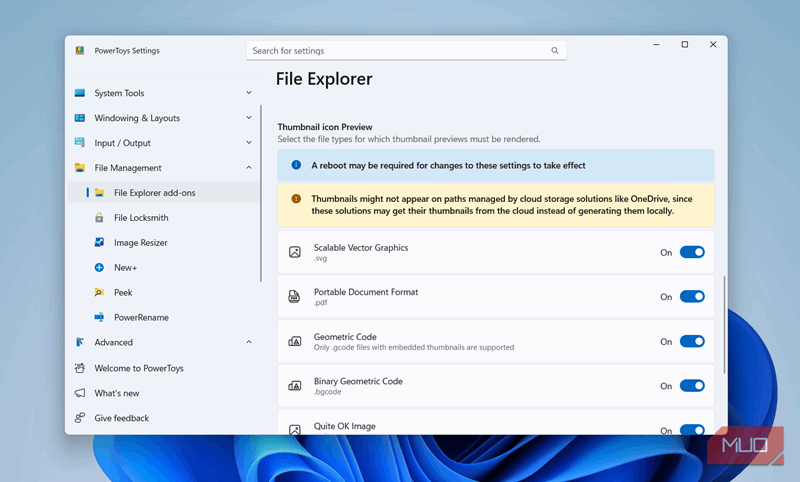800x482 pixels.
Task: Expand the System Tools section
Action: click(249, 93)
